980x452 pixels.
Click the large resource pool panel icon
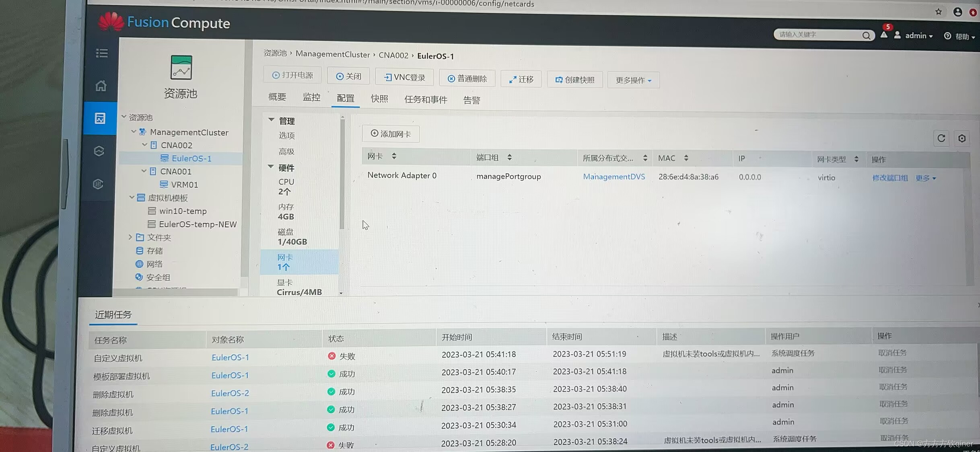click(181, 68)
